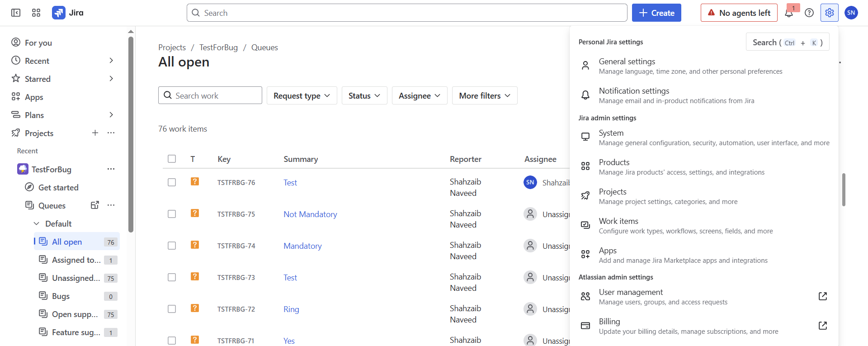Viewport: 868px width, 346px height.
Task: Open the SN profile avatar menu
Action: click(x=851, y=13)
